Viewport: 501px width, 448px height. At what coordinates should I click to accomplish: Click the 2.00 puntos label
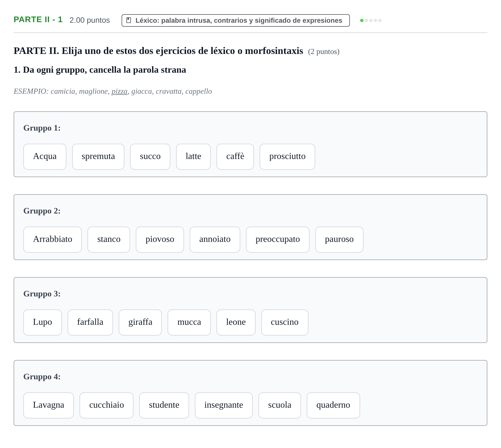pyautogui.click(x=90, y=20)
